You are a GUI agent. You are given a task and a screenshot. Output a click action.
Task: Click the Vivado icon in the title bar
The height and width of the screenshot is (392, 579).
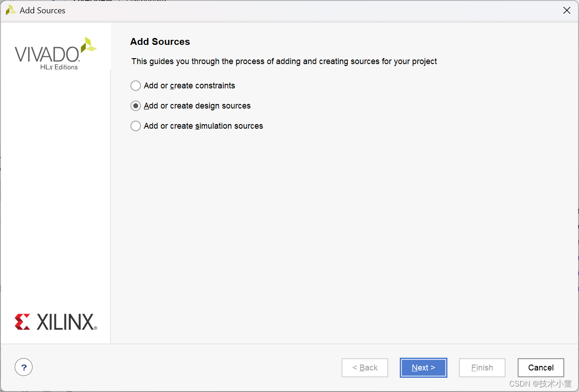tap(11, 10)
